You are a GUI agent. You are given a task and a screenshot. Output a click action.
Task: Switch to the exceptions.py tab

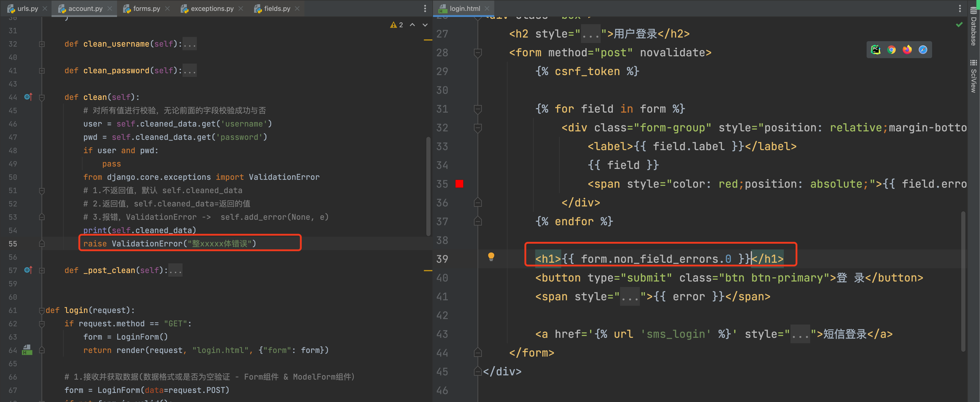pos(212,8)
